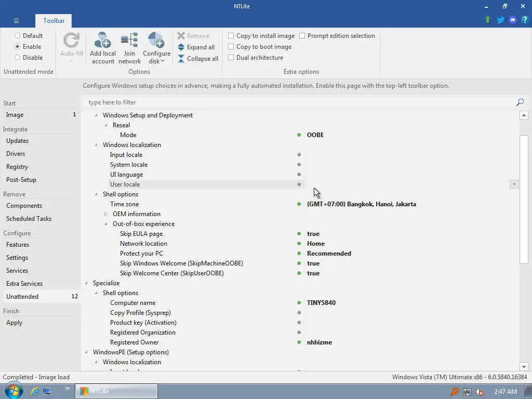This screenshot has height=399, width=532.
Task: Click the Collapse all icon
Action: (x=181, y=59)
